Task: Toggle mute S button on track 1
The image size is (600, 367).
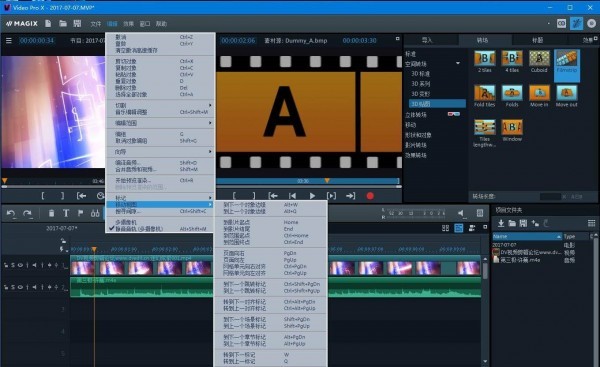Action: (13, 265)
